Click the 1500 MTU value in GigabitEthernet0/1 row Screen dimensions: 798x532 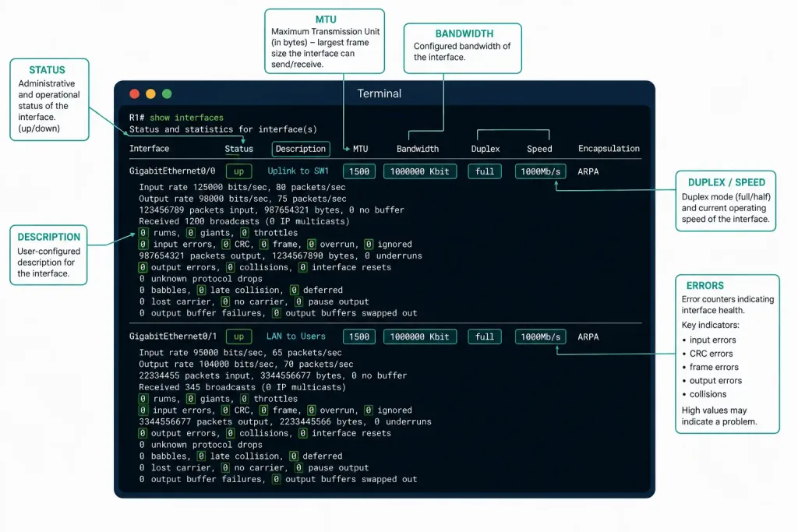(x=359, y=336)
